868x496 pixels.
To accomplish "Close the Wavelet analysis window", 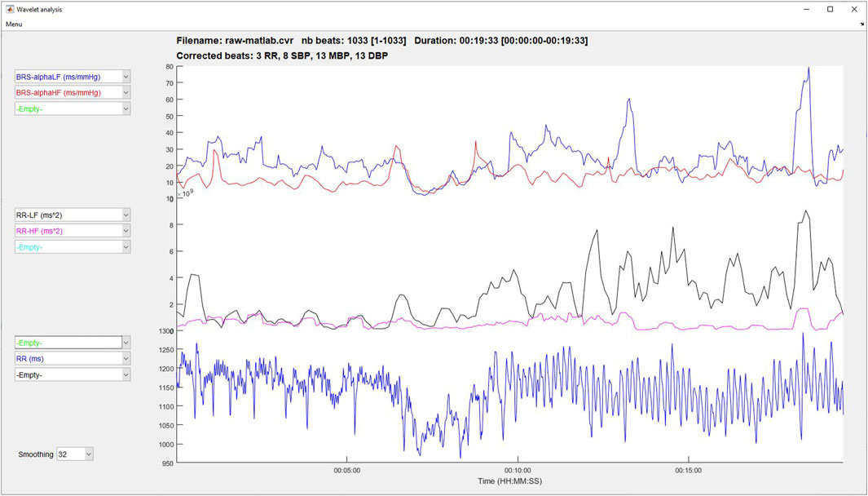I will 855,10.
